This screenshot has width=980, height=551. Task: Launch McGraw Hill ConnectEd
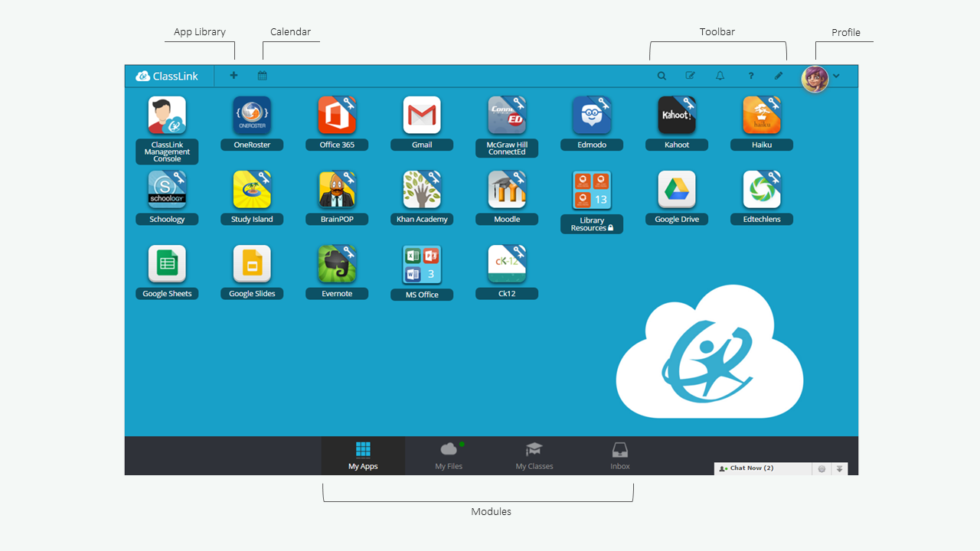pos(507,115)
